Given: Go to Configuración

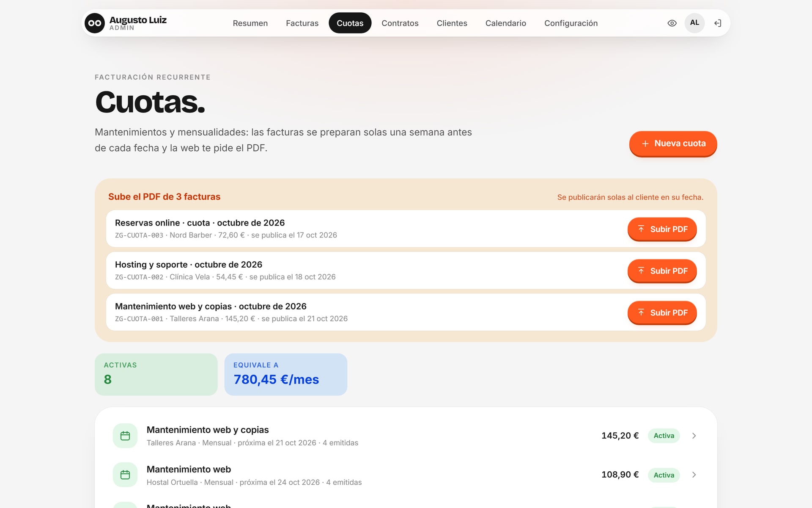Looking at the screenshot, I should point(571,23).
